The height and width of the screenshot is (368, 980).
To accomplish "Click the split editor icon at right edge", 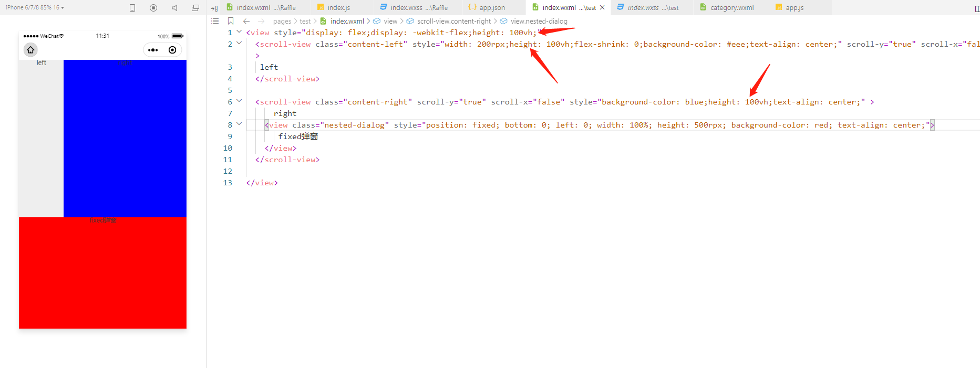I will pyautogui.click(x=977, y=8).
